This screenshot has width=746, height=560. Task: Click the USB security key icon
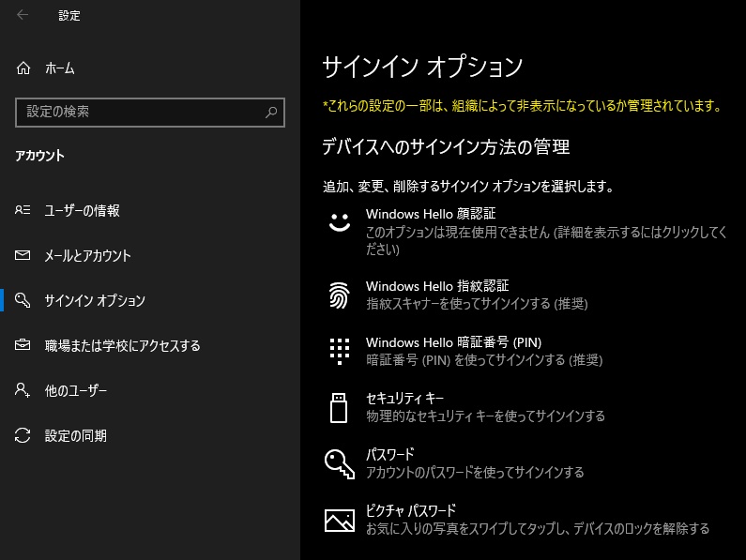pyautogui.click(x=339, y=408)
